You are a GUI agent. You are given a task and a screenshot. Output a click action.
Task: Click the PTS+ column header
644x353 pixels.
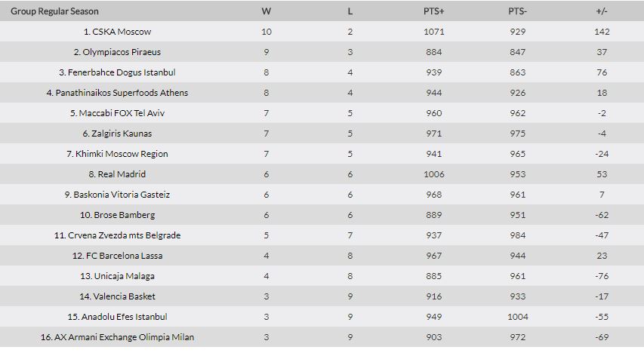click(x=434, y=11)
